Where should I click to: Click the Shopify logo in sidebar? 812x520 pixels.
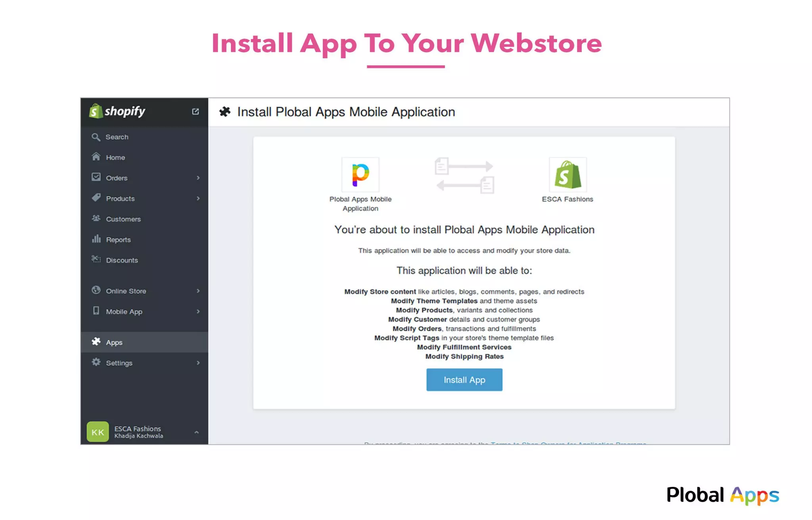[x=117, y=111]
